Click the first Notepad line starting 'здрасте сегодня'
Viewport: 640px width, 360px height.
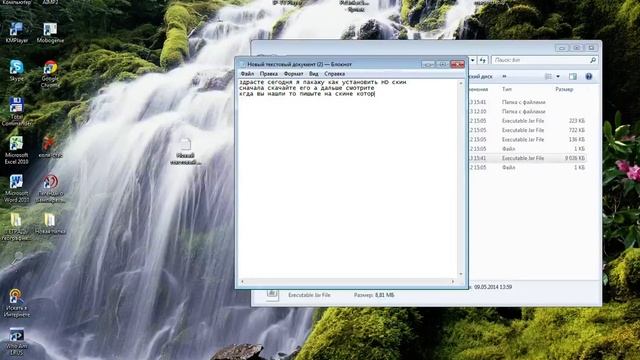[322, 82]
